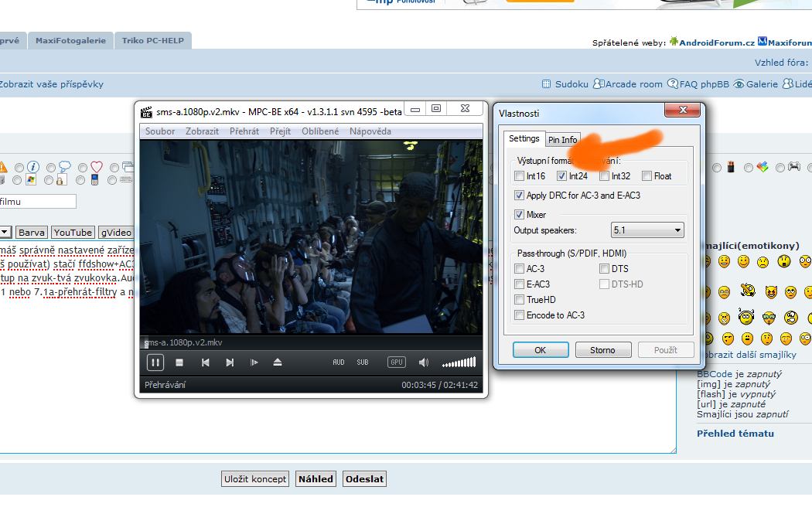The height and width of the screenshot is (507, 812).
Task: Uncheck Apply DRC for AC-3 and E-AC3
Action: [x=520, y=196]
